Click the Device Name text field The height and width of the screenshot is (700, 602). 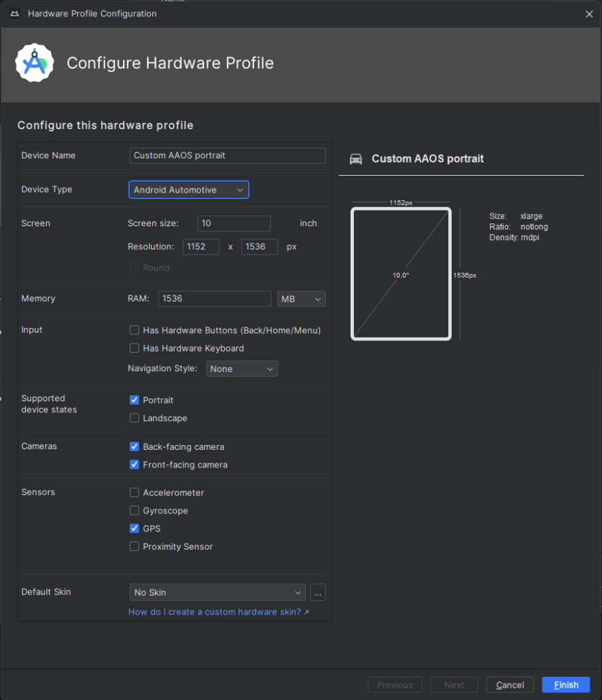[x=228, y=155]
